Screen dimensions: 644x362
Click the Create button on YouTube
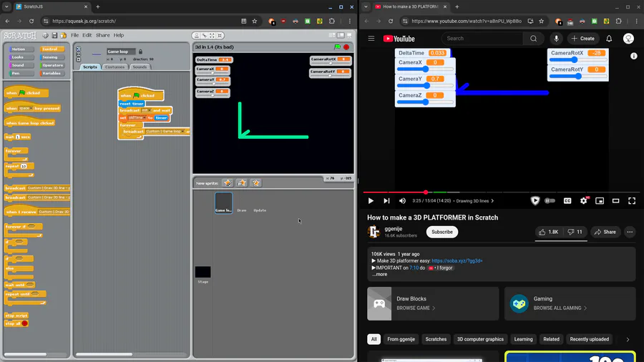click(582, 39)
